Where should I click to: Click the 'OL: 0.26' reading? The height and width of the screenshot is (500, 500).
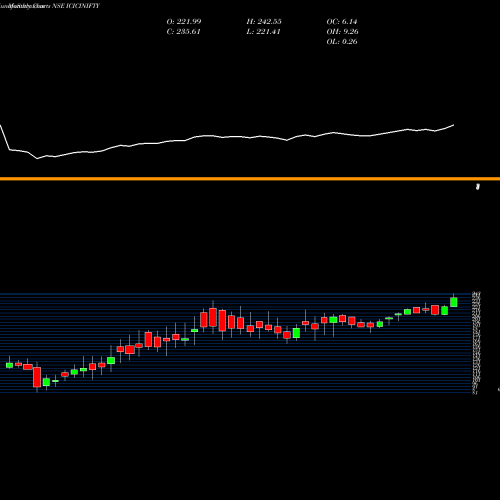click(342, 41)
